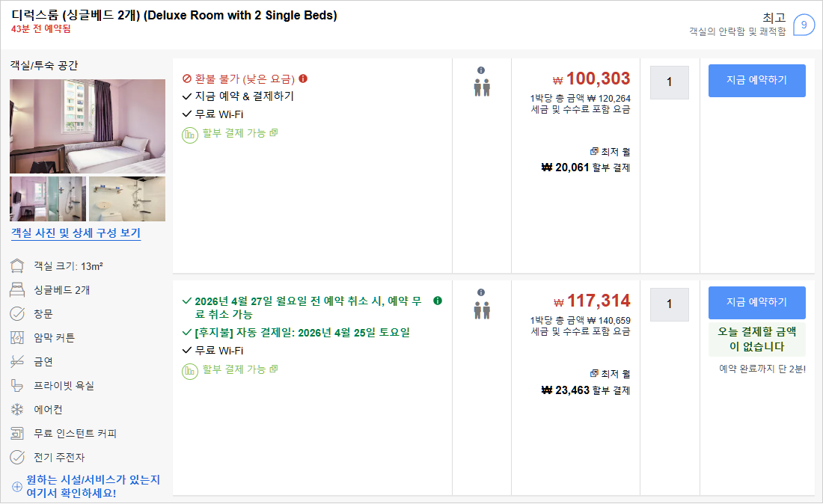Click 지금 예약하기 for the free cancellation rate

[756, 302]
